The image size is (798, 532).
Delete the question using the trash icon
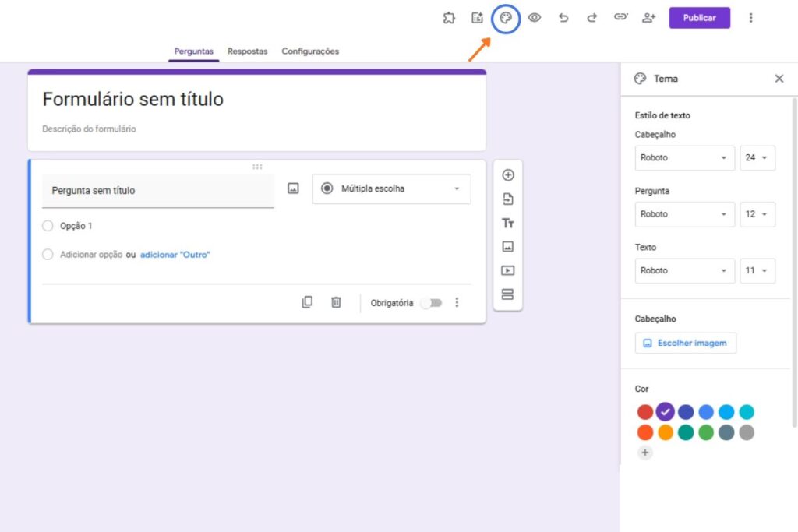pos(336,302)
